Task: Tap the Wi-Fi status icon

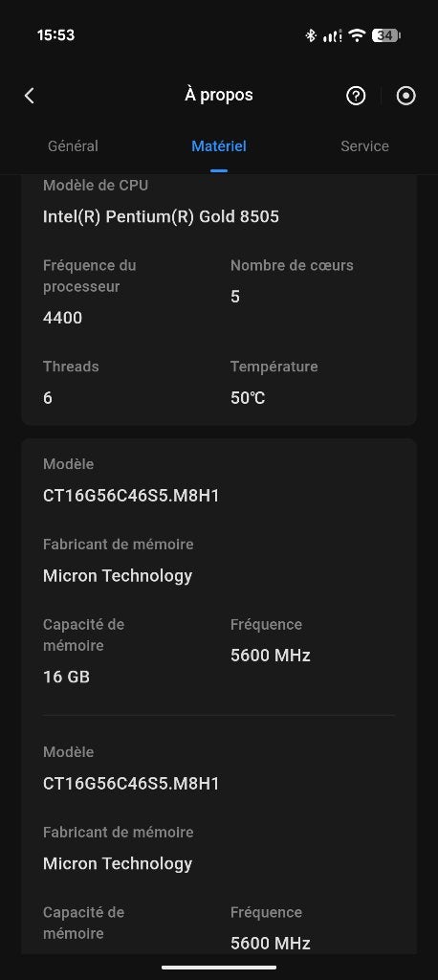Action: click(x=357, y=35)
